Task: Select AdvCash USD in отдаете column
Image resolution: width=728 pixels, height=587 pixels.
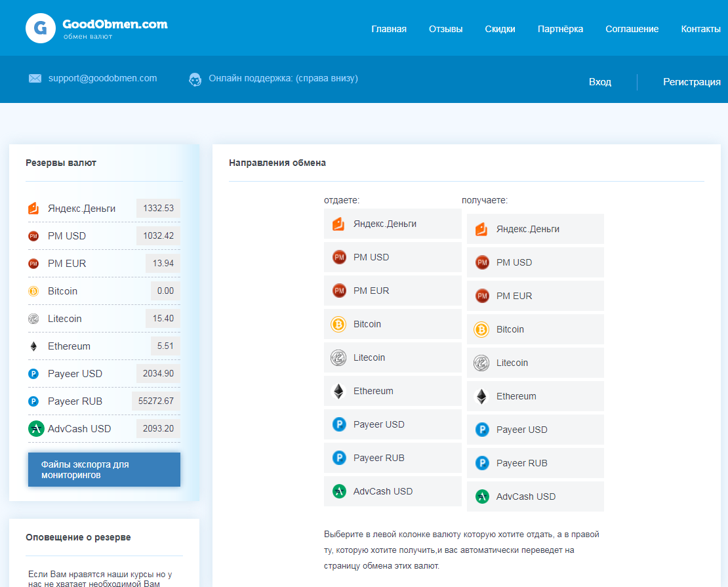Action: 393,491
